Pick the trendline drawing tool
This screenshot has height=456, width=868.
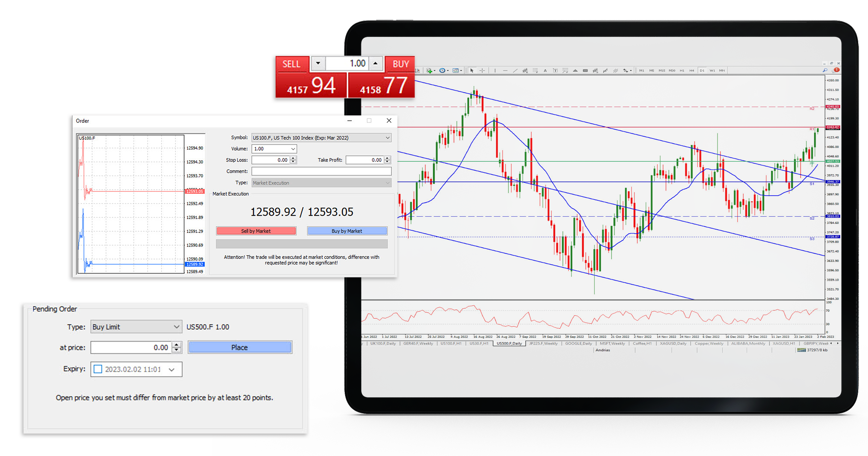515,71
